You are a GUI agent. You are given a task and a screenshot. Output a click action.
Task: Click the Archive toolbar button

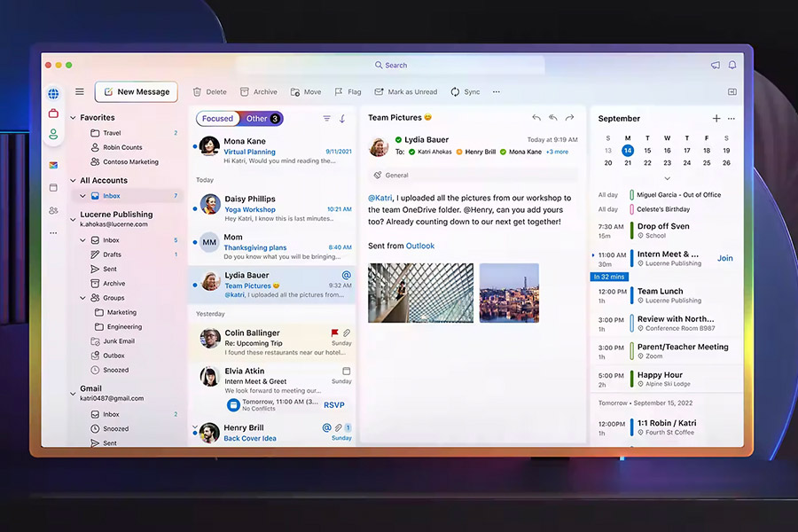[x=259, y=92]
